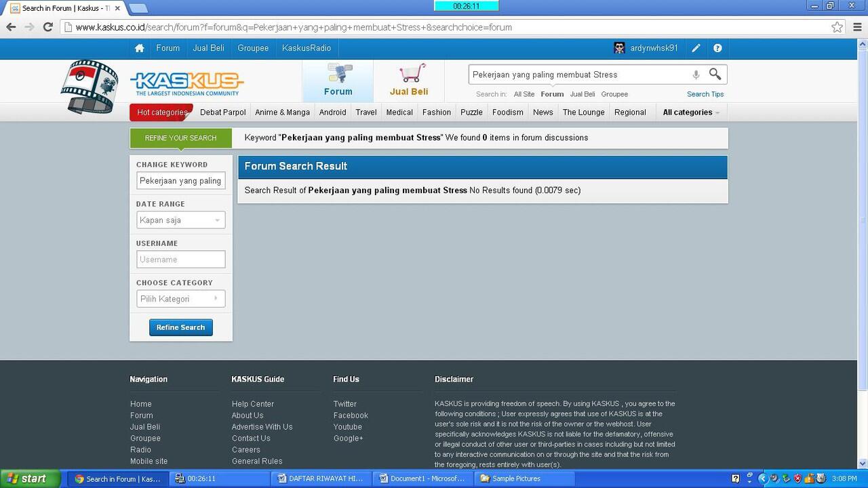Open the Fashion category

pyautogui.click(x=437, y=113)
